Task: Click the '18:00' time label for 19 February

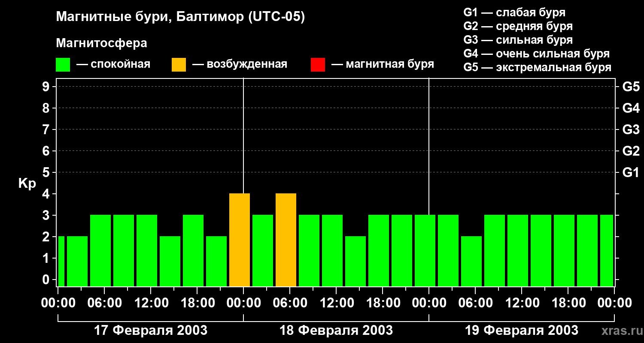Action: [x=568, y=303]
